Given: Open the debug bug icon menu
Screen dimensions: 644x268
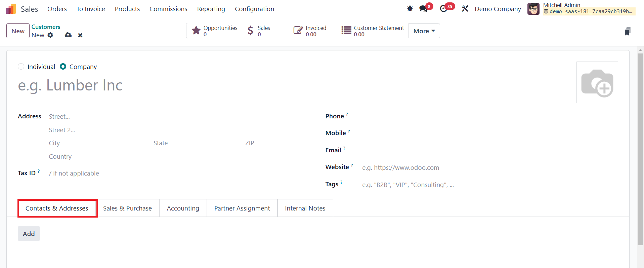Looking at the screenshot, I should coord(410,9).
